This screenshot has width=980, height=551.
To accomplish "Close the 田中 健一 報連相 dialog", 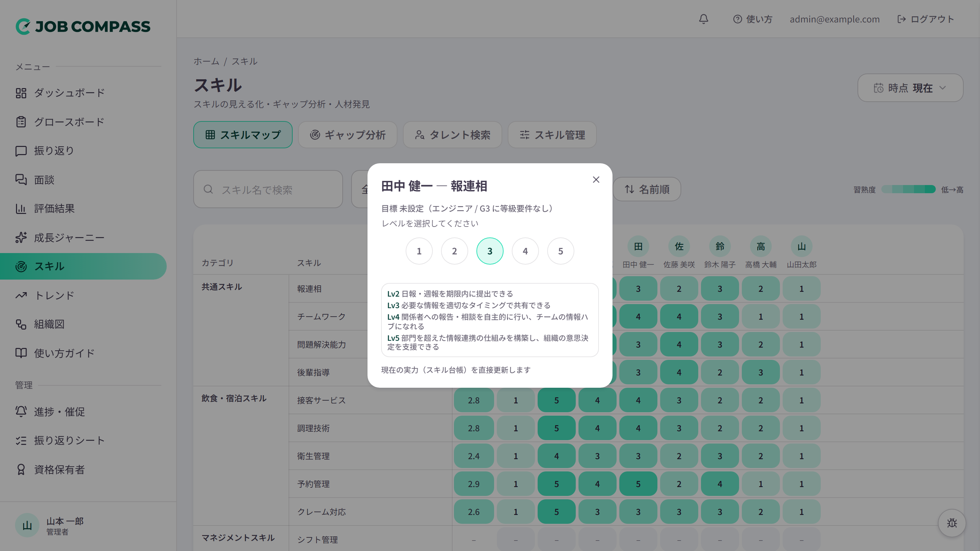I will 596,180.
